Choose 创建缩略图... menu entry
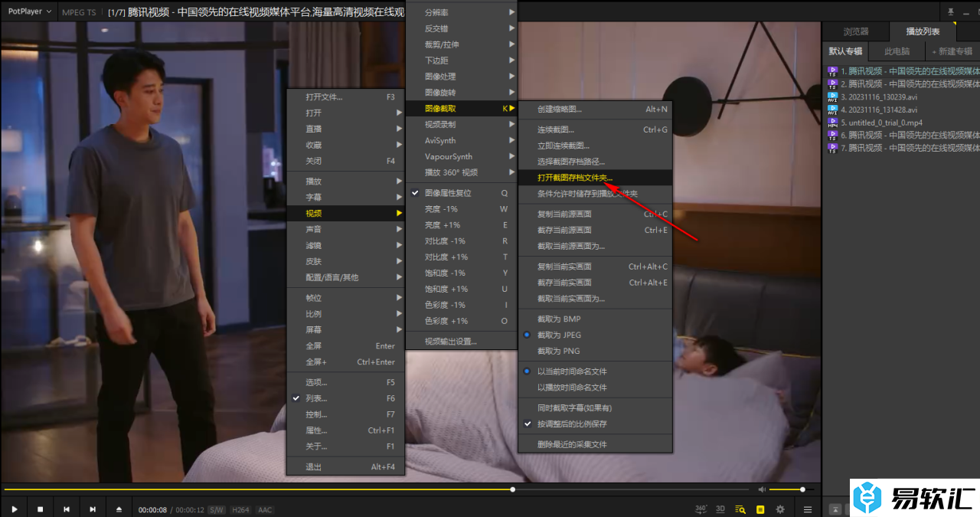This screenshot has width=980, height=517. [x=595, y=109]
